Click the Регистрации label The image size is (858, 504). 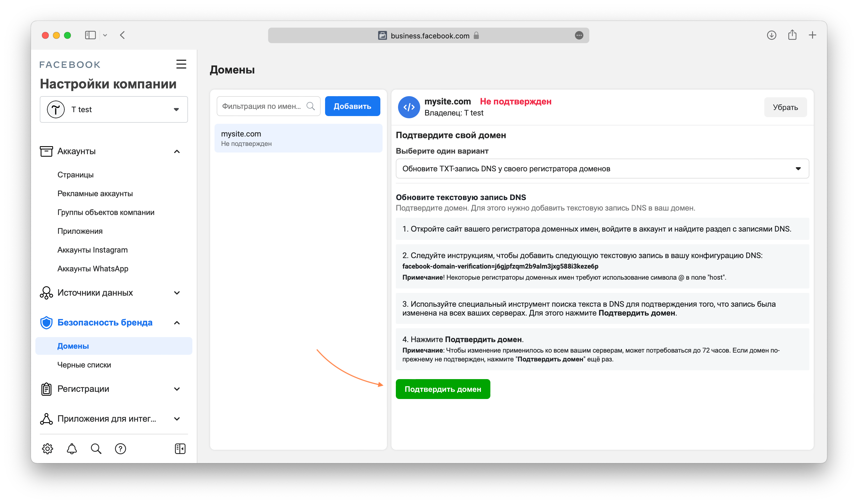pos(83,389)
